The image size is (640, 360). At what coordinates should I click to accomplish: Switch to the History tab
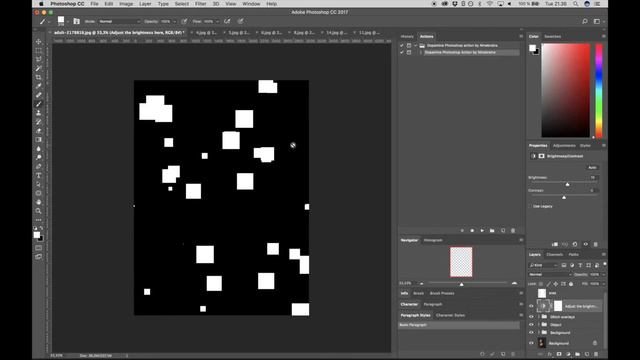pyautogui.click(x=407, y=36)
